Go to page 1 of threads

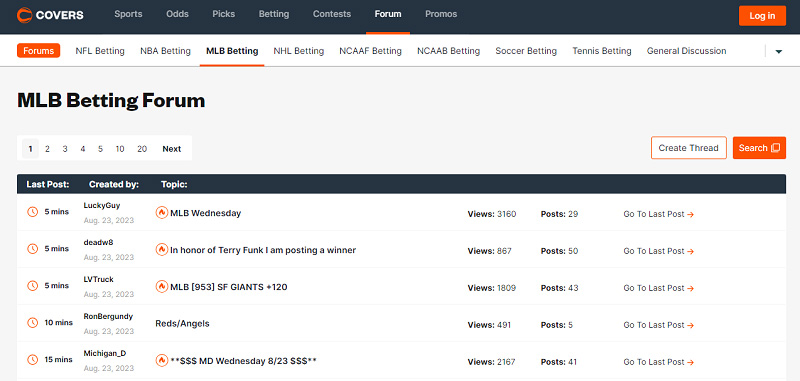tap(31, 149)
